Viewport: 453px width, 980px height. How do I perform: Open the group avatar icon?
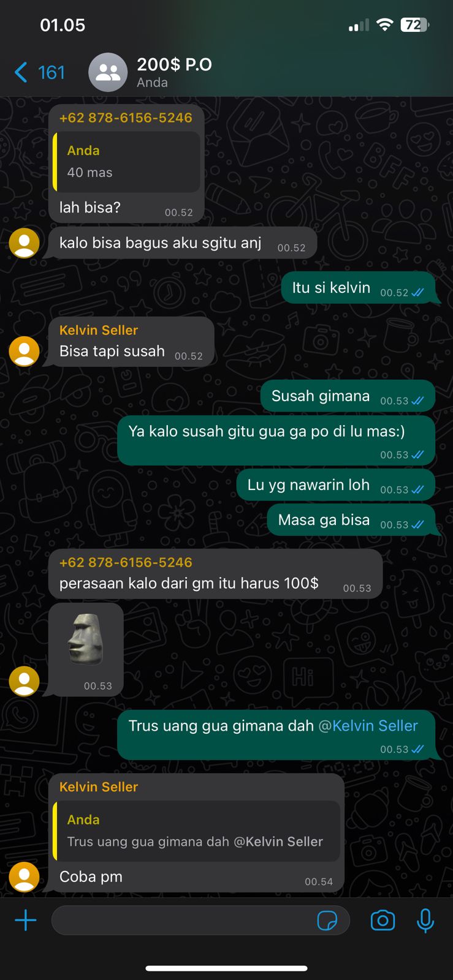108,72
